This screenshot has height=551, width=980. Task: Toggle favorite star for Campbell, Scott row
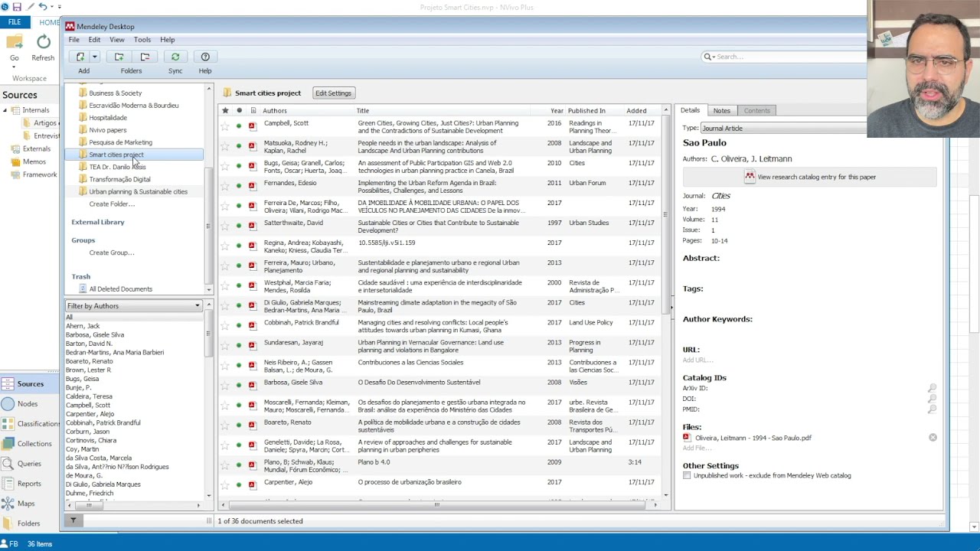[225, 126]
